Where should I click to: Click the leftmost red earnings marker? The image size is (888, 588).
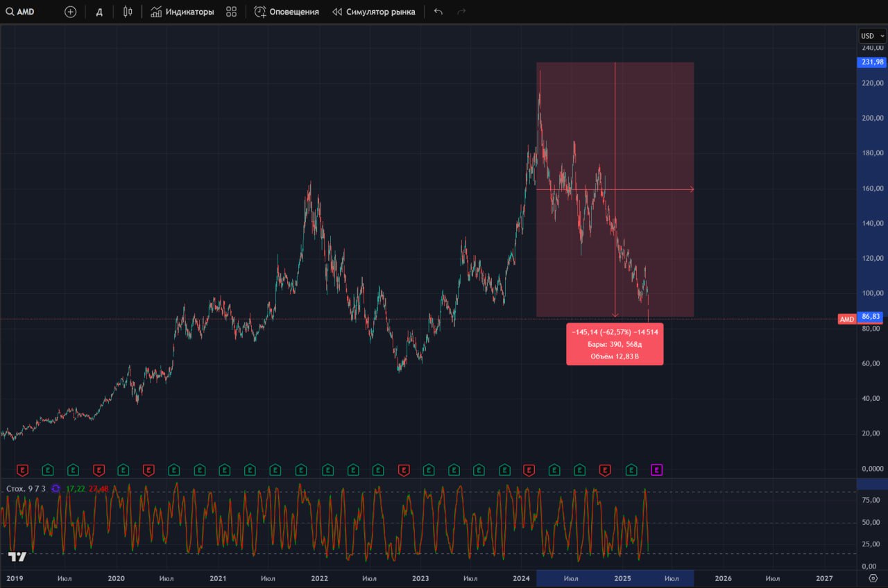click(22, 470)
